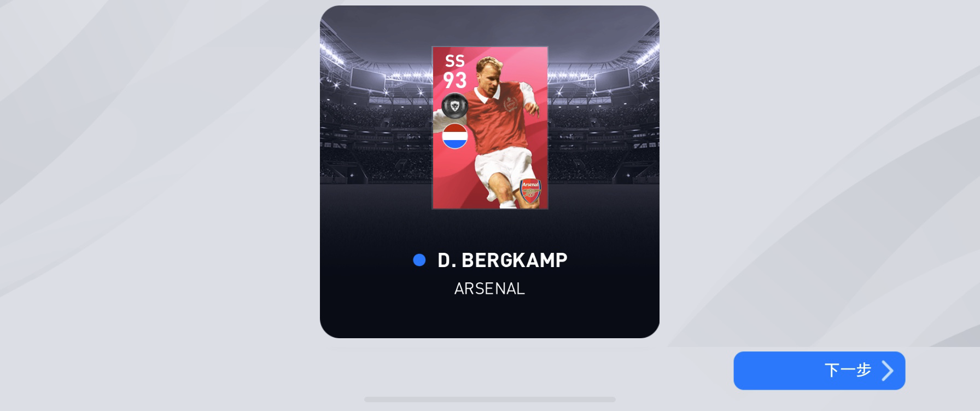Click the D. BERGKAMP player name
Viewport: 980px width, 411px height.
pyautogui.click(x=503, y=261)
